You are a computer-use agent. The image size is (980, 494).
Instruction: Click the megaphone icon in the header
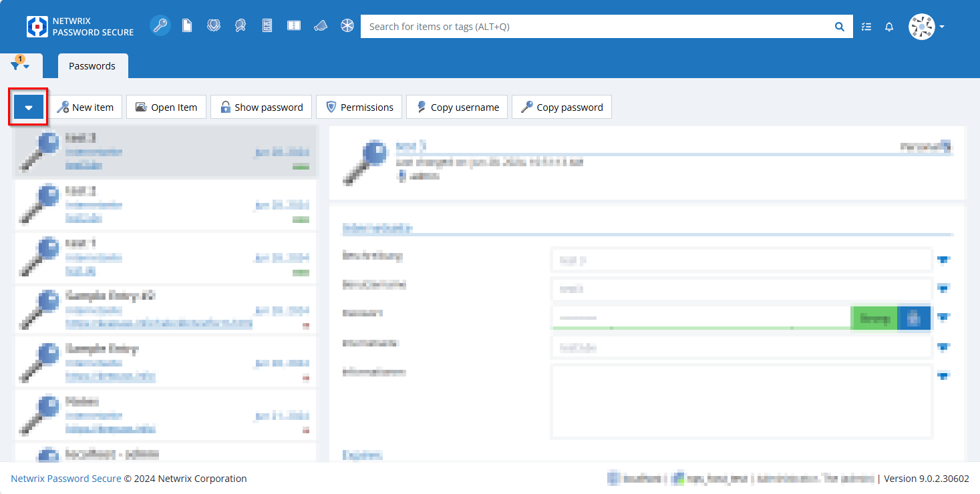click(x=321, y=26)
